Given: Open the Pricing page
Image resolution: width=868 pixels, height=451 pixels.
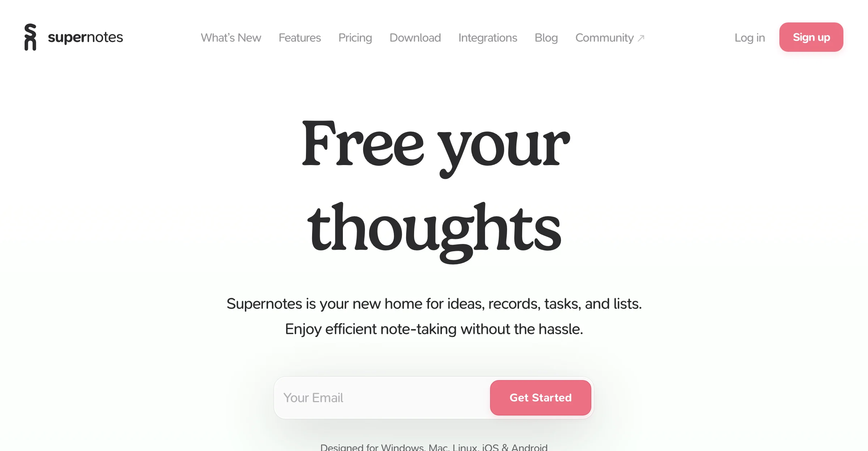Looking at the screenshot, I should click(x=356, y=37).
